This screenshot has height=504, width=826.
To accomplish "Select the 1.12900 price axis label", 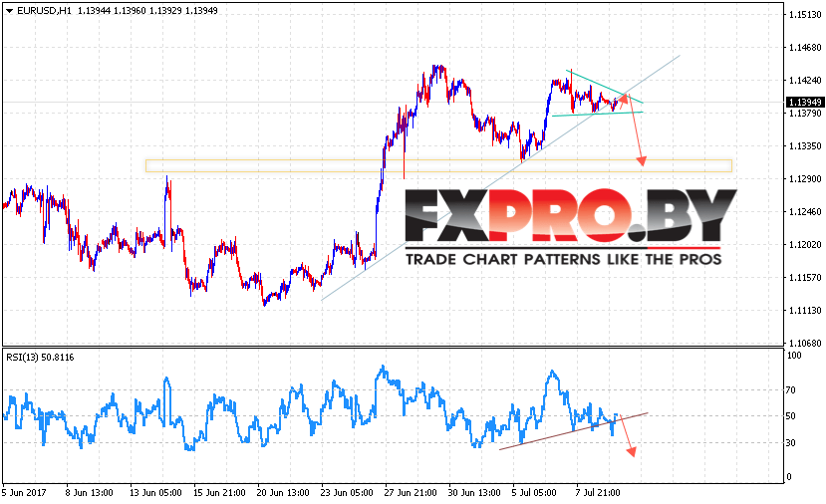I will (x=805, y=179).
